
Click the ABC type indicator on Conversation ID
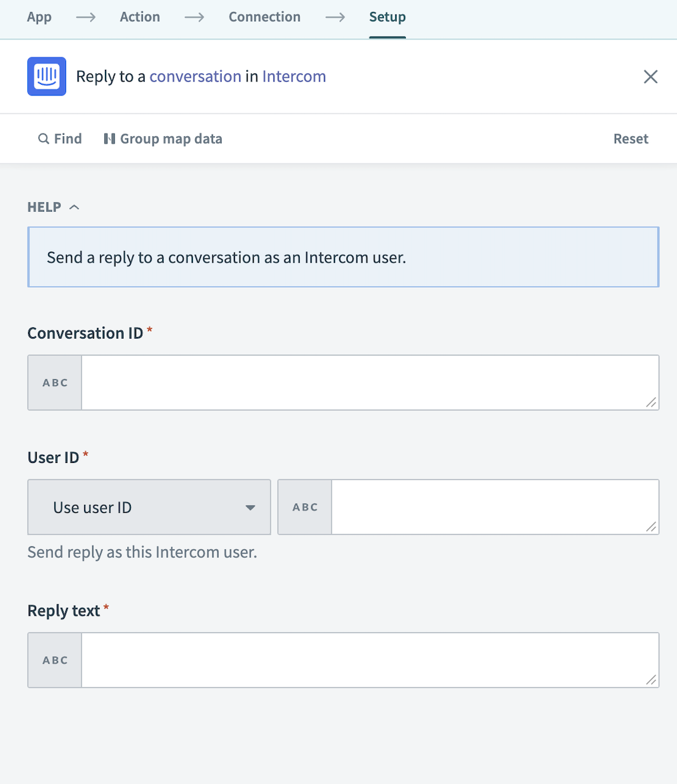point(54,382)
